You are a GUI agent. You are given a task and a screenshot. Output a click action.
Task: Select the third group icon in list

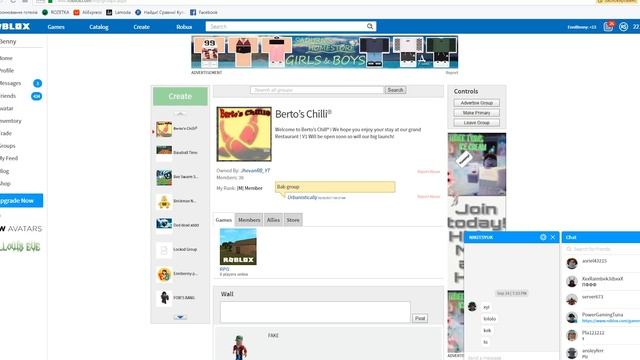point(164,177)
